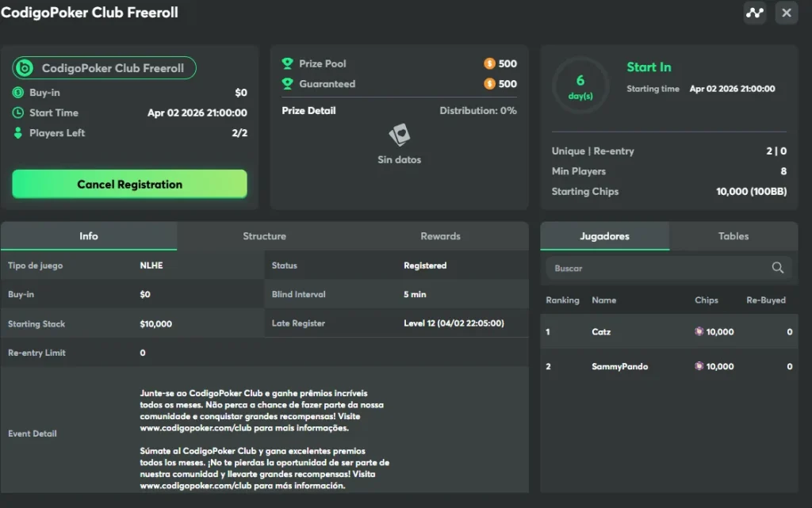Click the Prize Pool trophy icon

click(x=287, y=63)
